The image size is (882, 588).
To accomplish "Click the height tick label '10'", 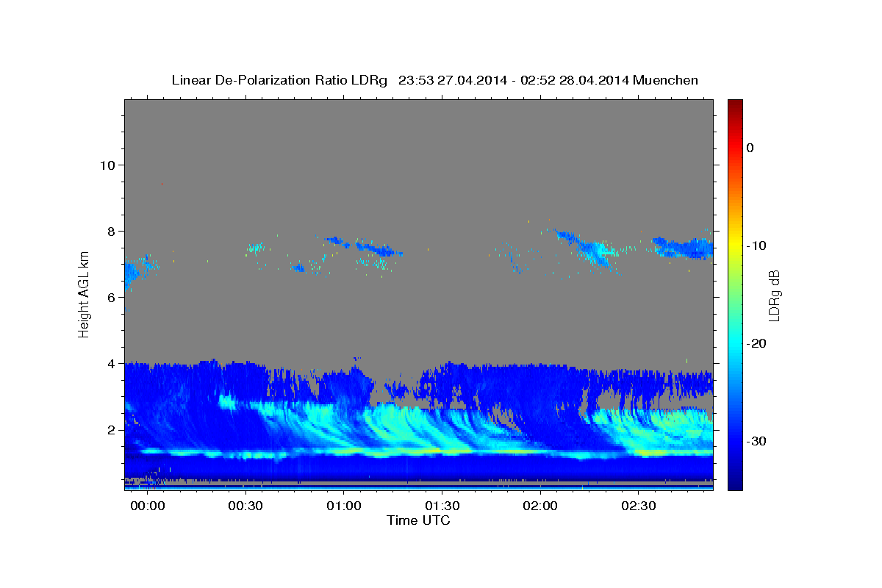I will tap(107, 165).
